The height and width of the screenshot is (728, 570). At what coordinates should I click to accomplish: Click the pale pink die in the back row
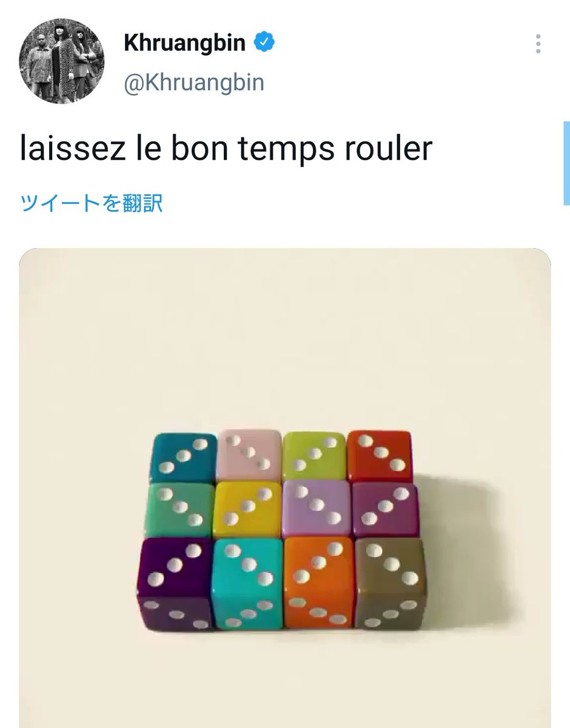click(250, 456)
